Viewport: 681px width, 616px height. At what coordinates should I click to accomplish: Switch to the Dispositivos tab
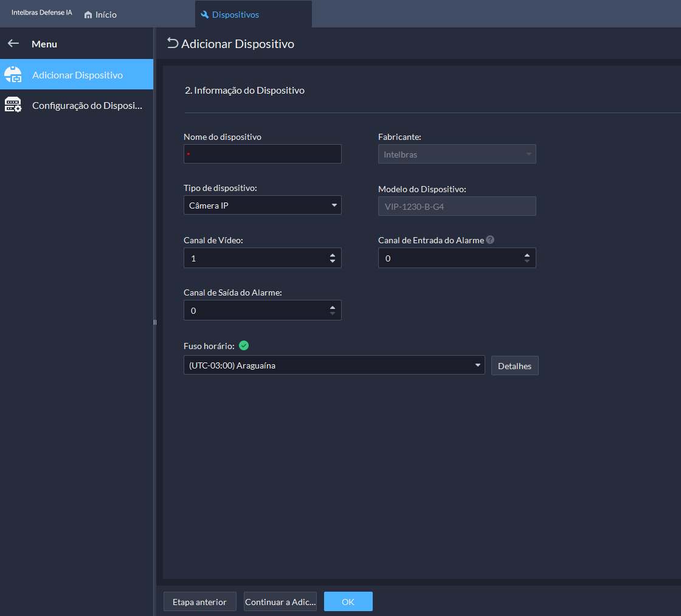pos(253,15)
